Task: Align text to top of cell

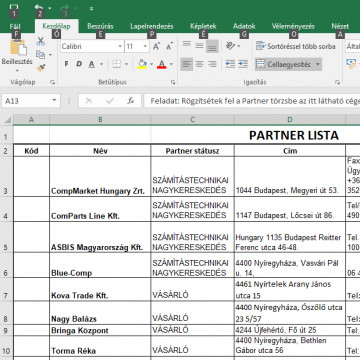Action: 187,46
